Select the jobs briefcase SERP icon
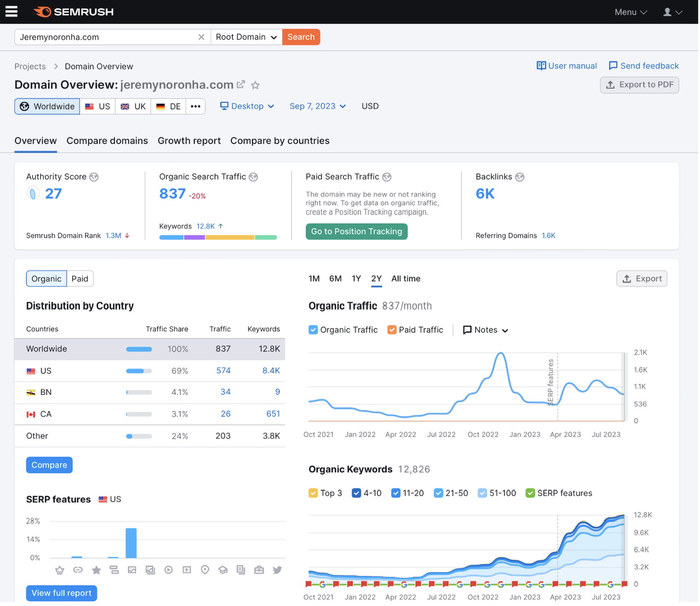This screenshot has width=700, height=606. click(x=259, y=570)
